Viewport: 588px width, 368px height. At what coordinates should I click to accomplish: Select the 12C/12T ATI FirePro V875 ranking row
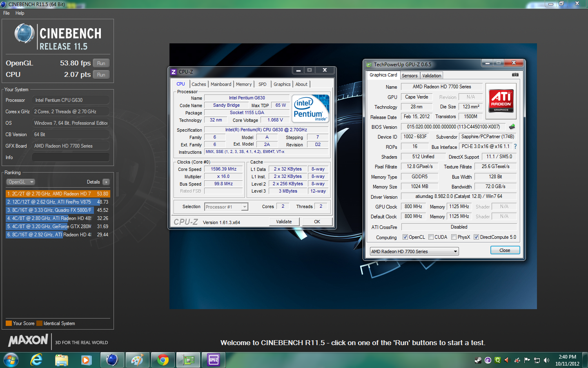(58, 202)
